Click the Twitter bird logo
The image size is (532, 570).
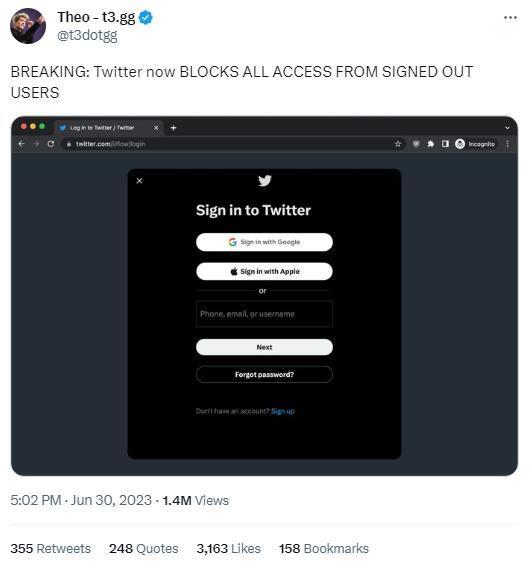point(264,180)
